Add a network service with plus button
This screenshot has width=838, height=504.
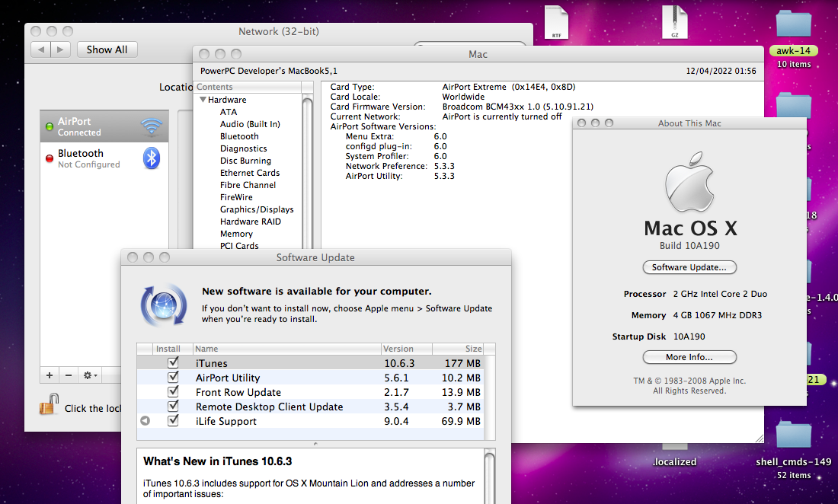(x=50, y=375)
